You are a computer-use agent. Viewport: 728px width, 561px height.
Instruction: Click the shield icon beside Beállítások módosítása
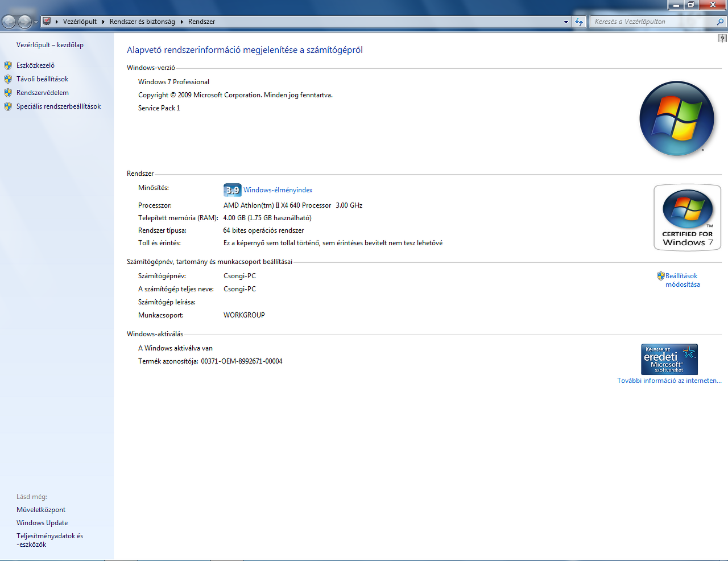[x=660, y=276]
